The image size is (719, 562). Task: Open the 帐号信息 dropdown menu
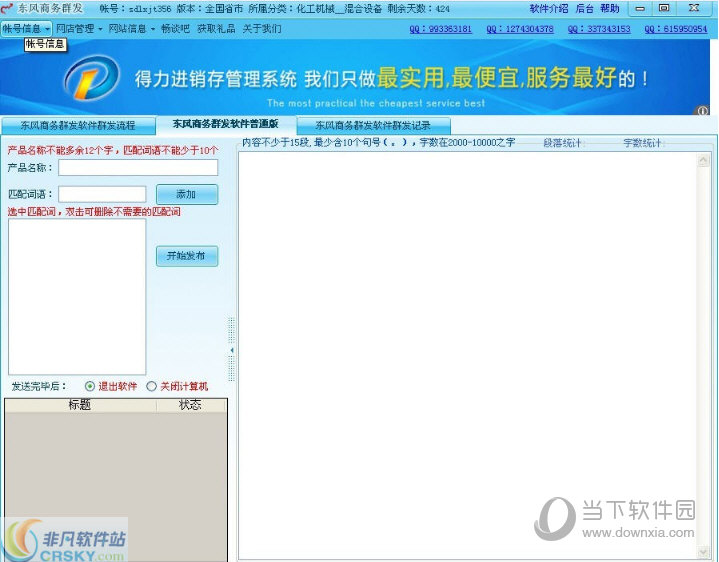pyautogui.click(x=26, y=28)
